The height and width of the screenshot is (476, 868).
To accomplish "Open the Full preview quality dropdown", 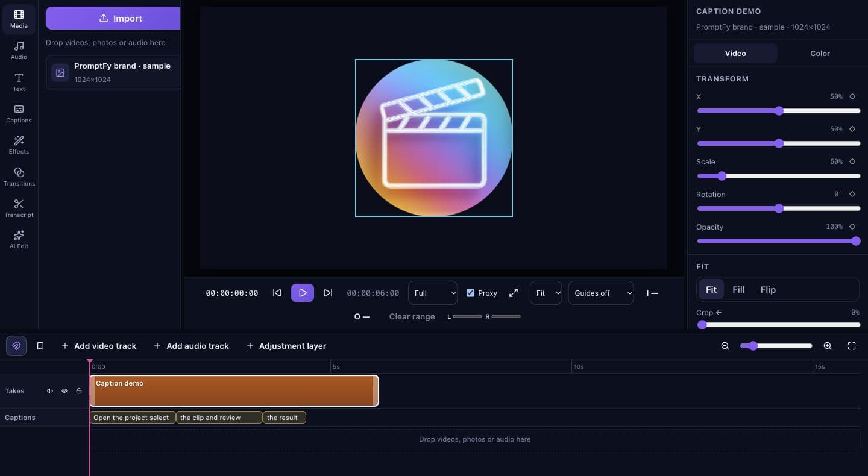I will click(x=433, y=293).
